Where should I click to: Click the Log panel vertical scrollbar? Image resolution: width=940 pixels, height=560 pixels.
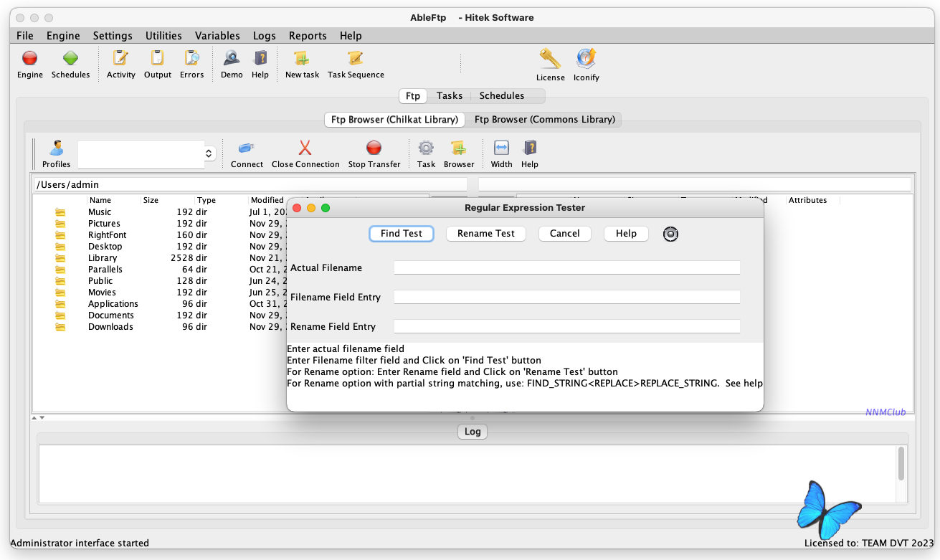click(901, 474)
